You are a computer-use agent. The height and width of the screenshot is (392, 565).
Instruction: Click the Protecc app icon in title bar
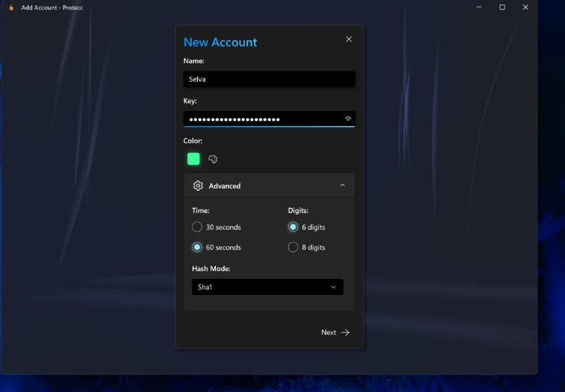(x=11, y=7)
